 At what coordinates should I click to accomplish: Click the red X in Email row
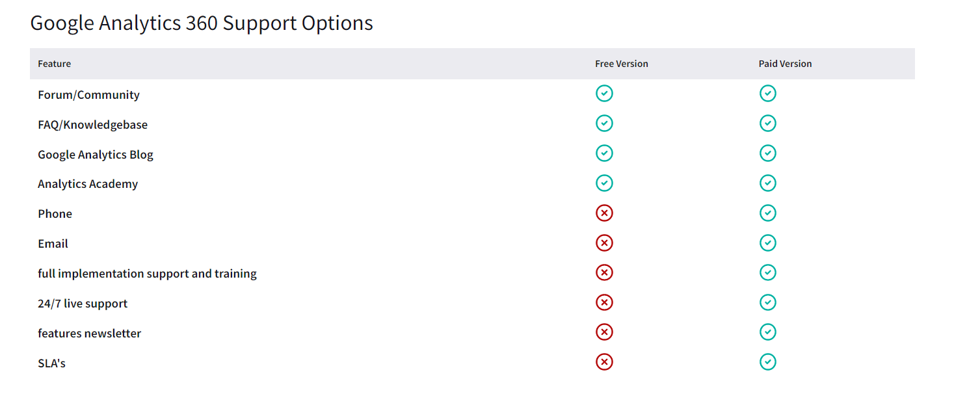tap(604, 243)
